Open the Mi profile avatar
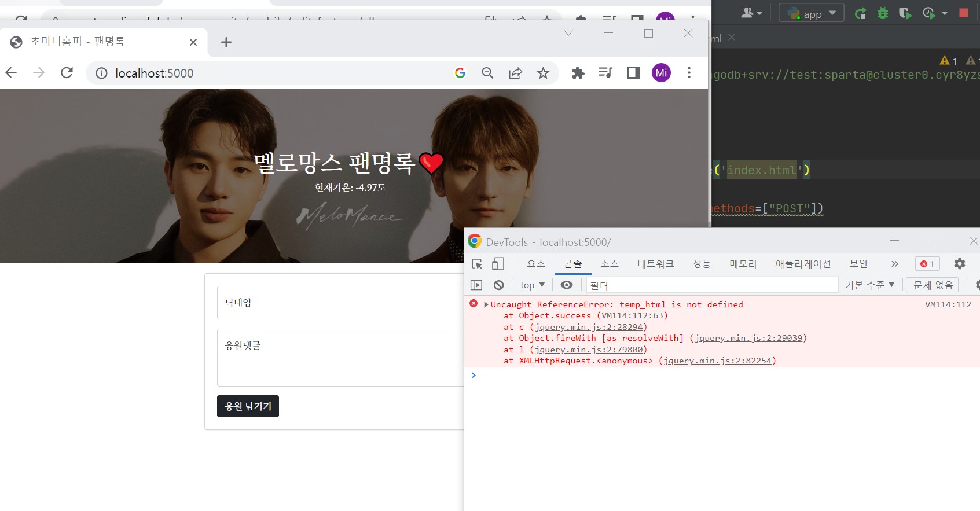980x511 pixels. coord(661,73)
